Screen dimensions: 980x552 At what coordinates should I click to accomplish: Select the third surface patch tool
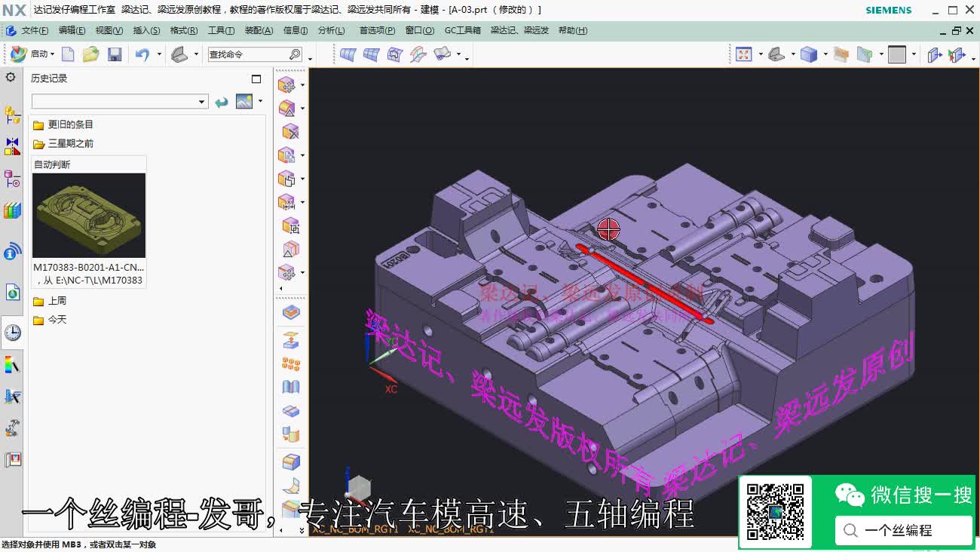coord(395,54)
